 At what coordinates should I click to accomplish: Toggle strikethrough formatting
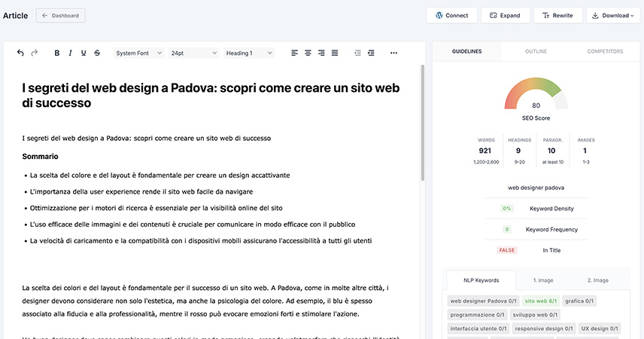tap(97, 53)
